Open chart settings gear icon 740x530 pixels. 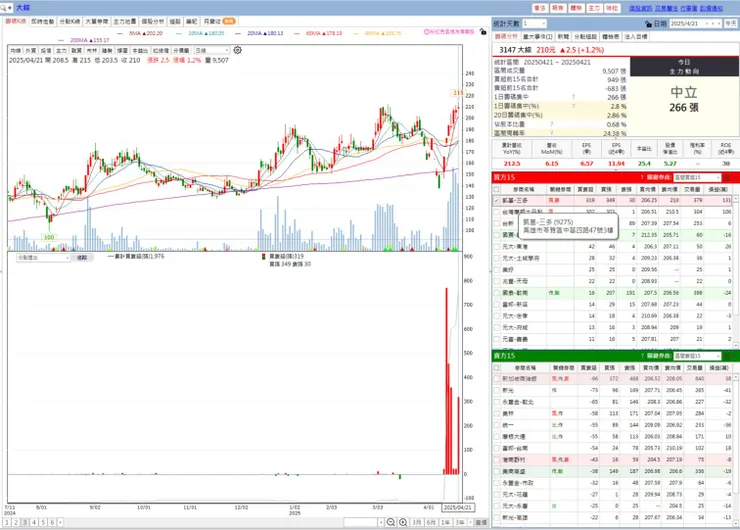pyautogui.click(x=237, y=50)
